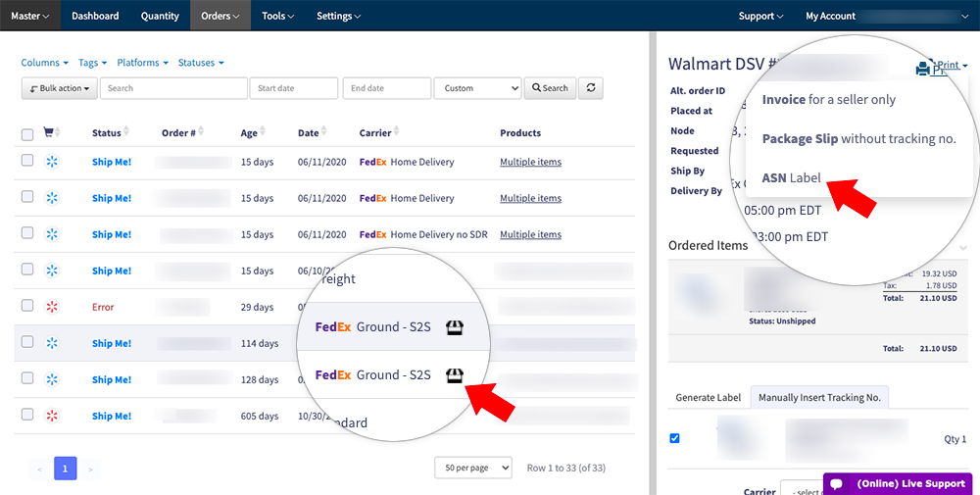Uncheck the Qty 1 item checkbox
Viewport: 980px width, 495px height.
(x=674, y=438)
